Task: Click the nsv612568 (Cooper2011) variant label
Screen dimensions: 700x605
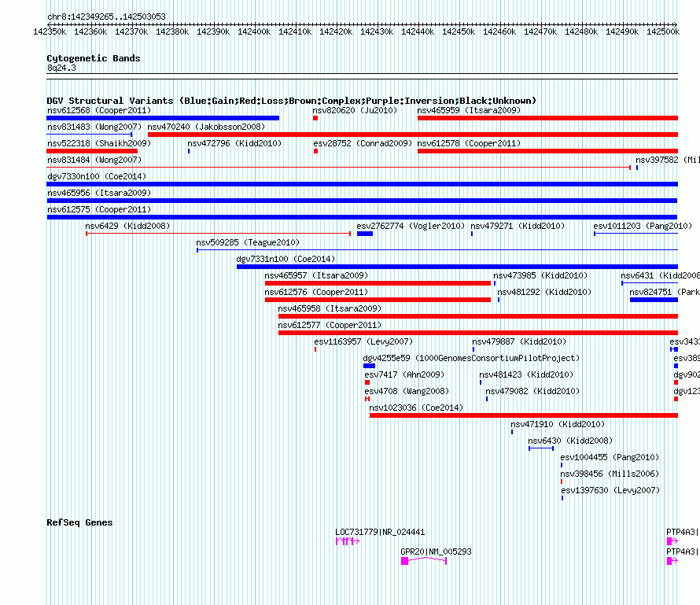Action: click(x=99, y=110)
